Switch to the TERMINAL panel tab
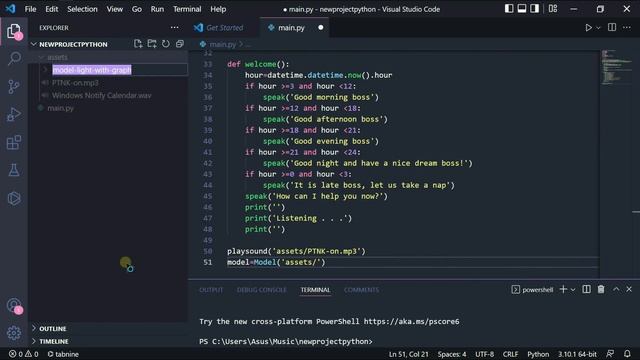This screenshot has height=360, width=640. (315, 290)
